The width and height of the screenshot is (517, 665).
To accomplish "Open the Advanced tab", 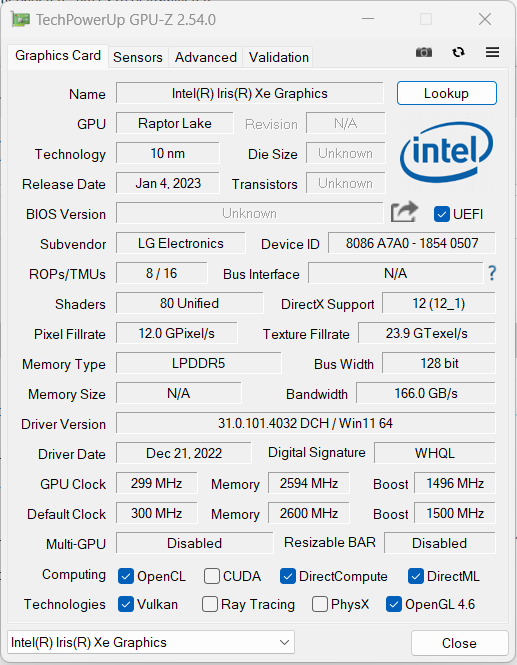I will tap(206, 57).
